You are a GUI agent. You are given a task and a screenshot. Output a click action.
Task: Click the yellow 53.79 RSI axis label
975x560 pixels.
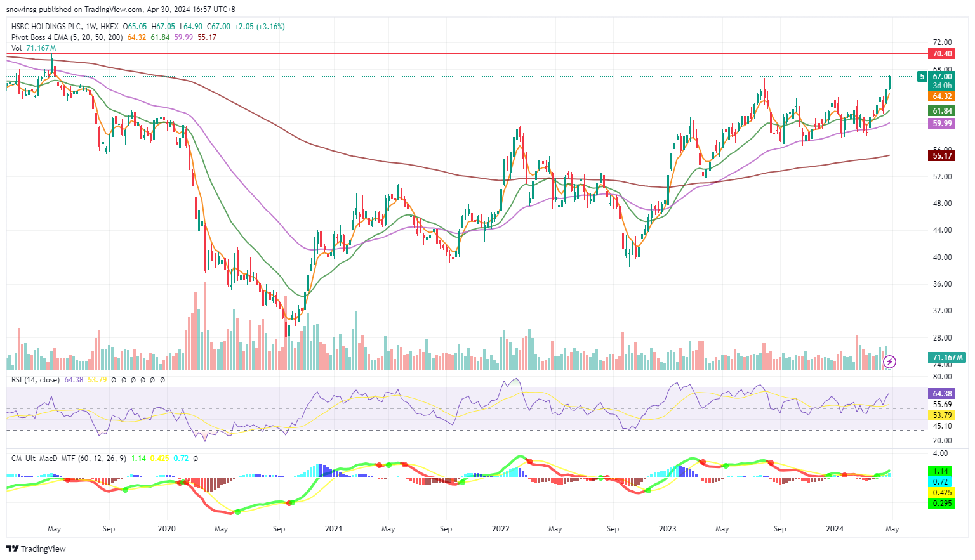tap(942, 415)
